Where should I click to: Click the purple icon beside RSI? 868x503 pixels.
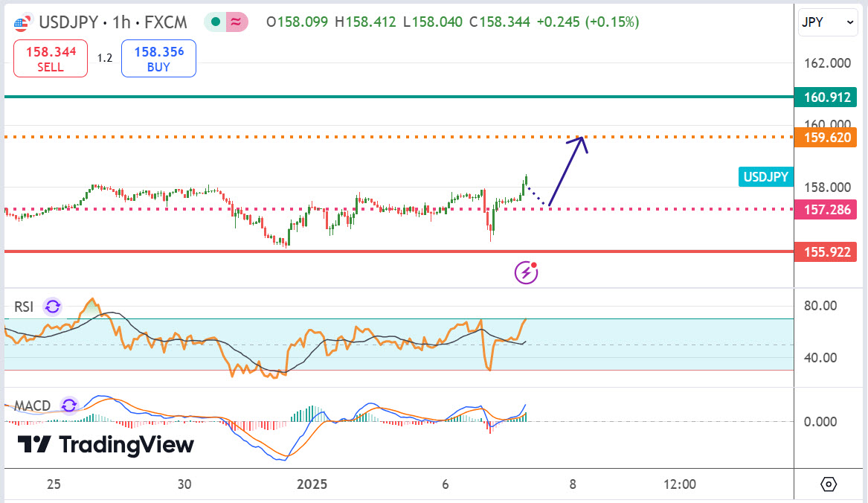[x=52, y=307]
